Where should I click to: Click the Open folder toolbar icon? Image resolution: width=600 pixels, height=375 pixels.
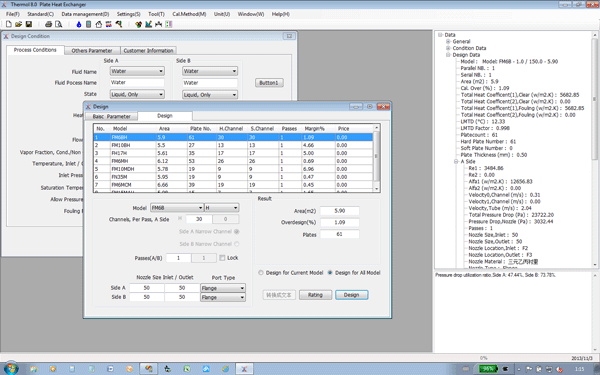[18, 24]
